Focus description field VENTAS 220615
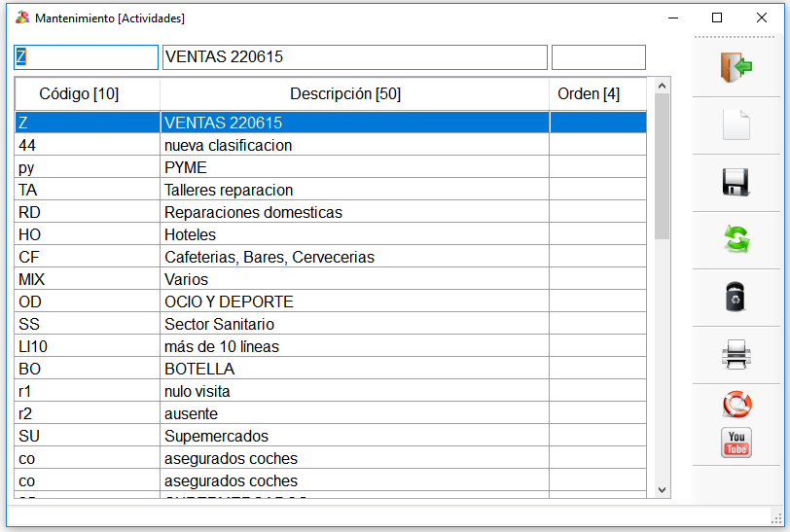Image resolution: width=790 pixels, height=532 pixels. click(355, 57)
